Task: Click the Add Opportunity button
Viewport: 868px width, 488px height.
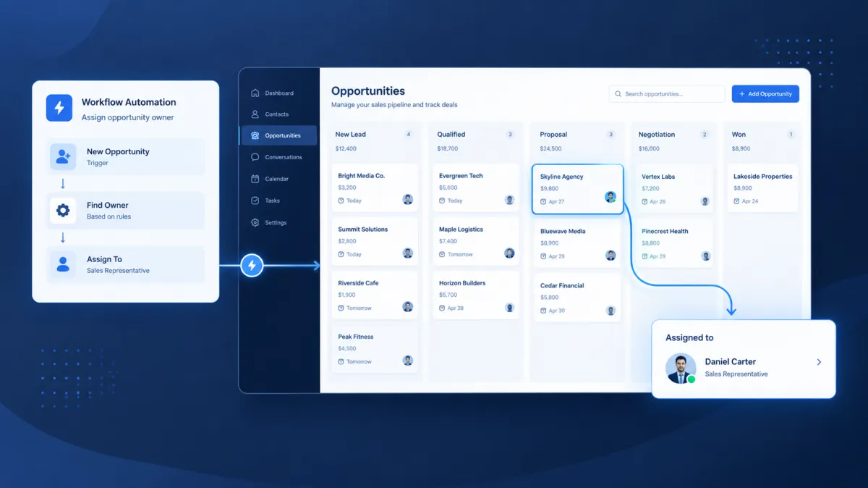Action: (x=765, y=94)
